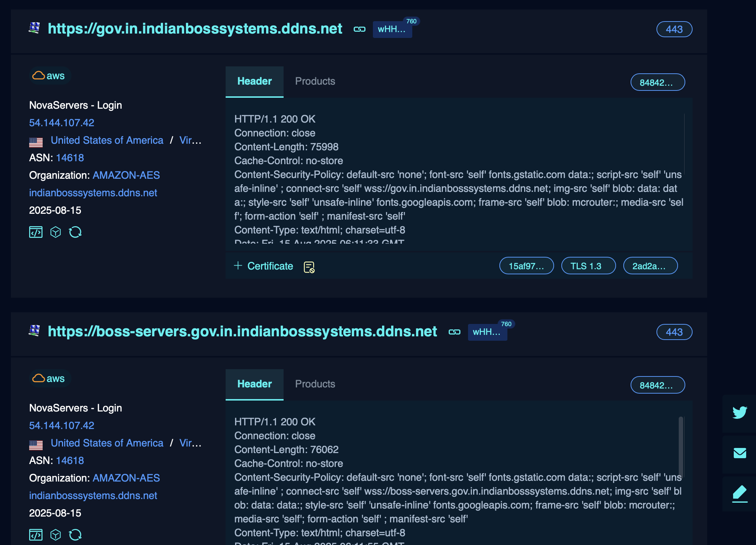Expand the Certificate section with plus sign
Viewport: 756px width, 545px height.
click(238, 266)
